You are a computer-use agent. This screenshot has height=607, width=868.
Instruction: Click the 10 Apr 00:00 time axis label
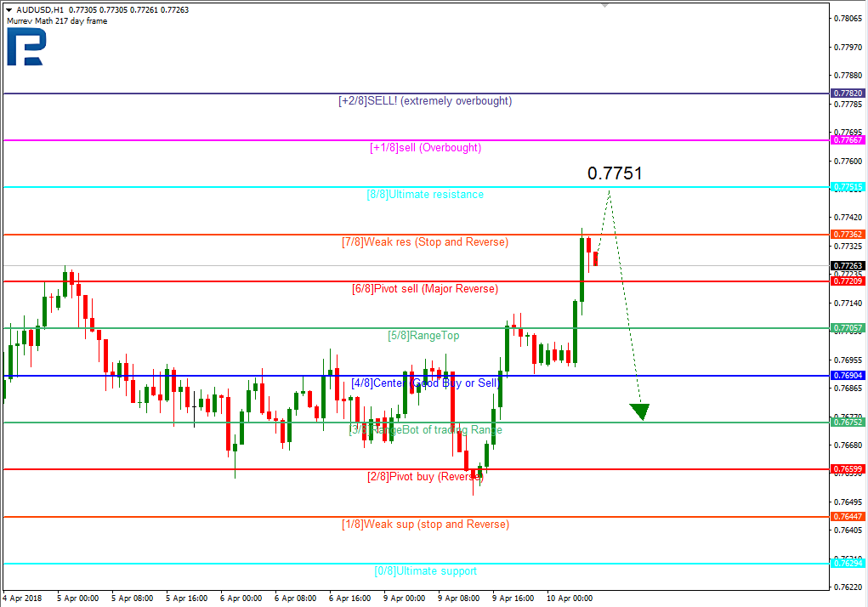coord(569,598)
